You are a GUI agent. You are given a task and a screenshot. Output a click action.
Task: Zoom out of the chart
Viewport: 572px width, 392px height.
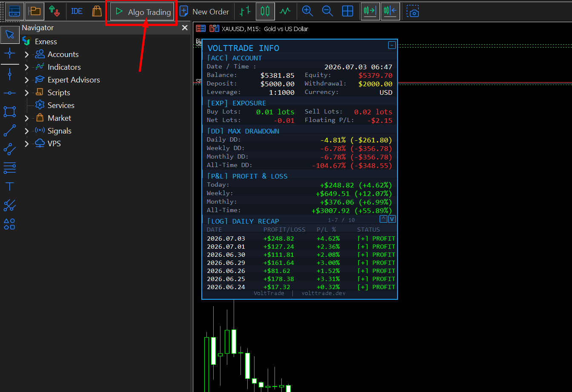tap(327, 11)
